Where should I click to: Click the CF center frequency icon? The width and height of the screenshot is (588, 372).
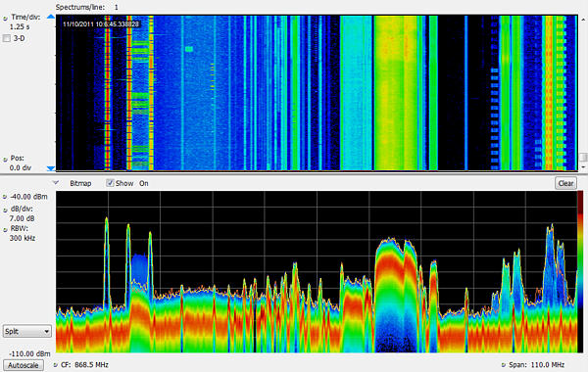point(56,365)
